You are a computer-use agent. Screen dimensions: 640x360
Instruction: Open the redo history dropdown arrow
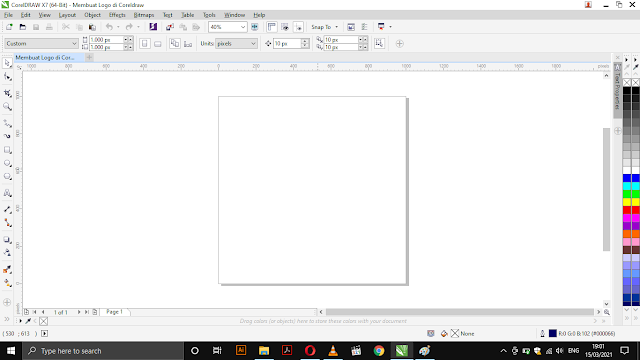(x=138, y=27)
